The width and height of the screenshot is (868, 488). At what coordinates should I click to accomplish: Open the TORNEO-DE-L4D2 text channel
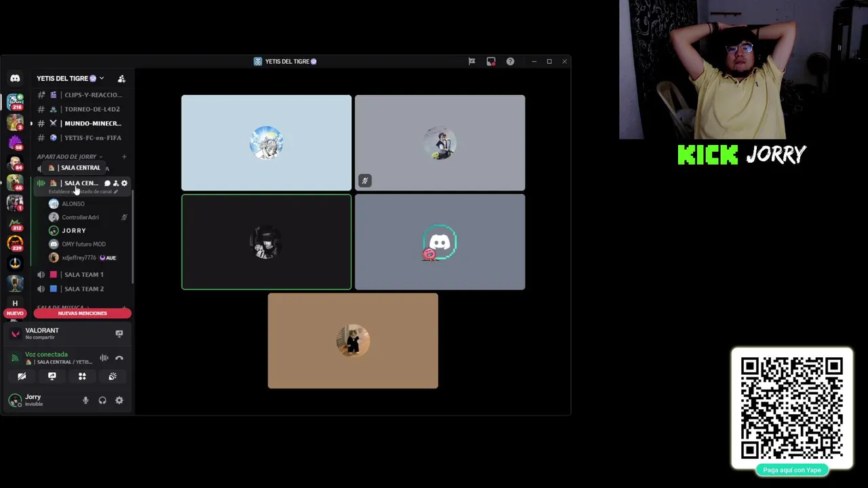click(81, 109)
